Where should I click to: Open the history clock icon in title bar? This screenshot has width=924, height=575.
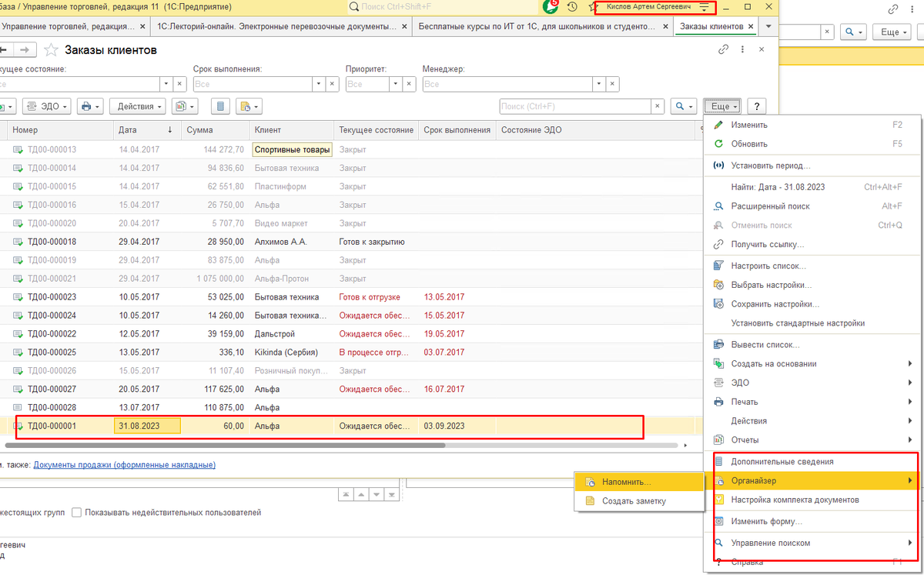click(572, 6)
